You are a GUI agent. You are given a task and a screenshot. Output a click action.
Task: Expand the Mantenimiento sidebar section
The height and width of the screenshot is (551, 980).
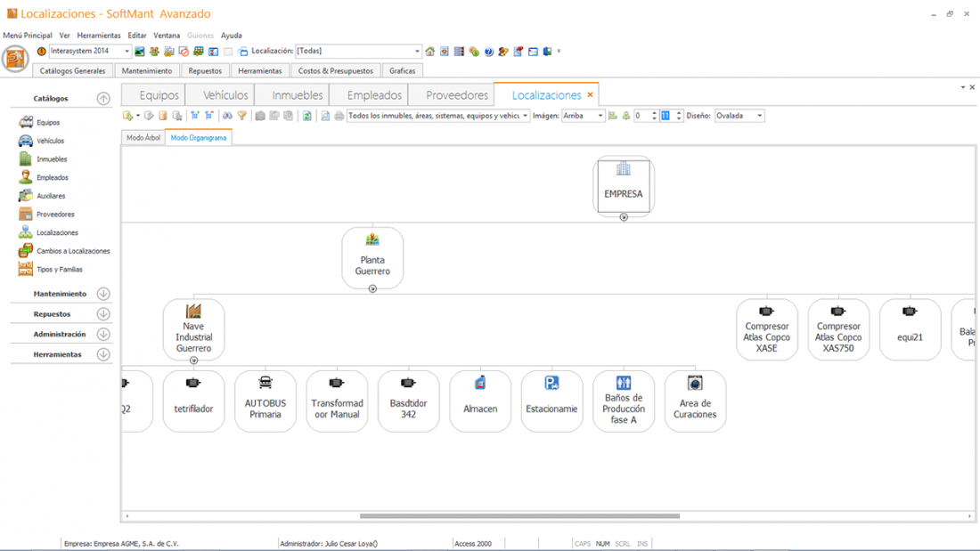103,294
